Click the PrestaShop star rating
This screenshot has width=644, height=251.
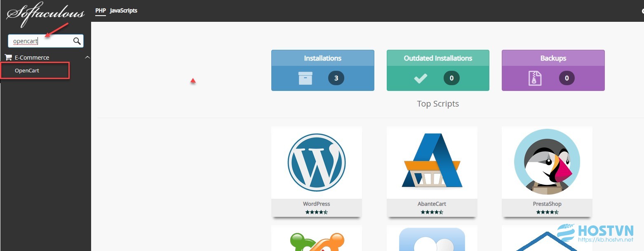(x=547, y=212)
